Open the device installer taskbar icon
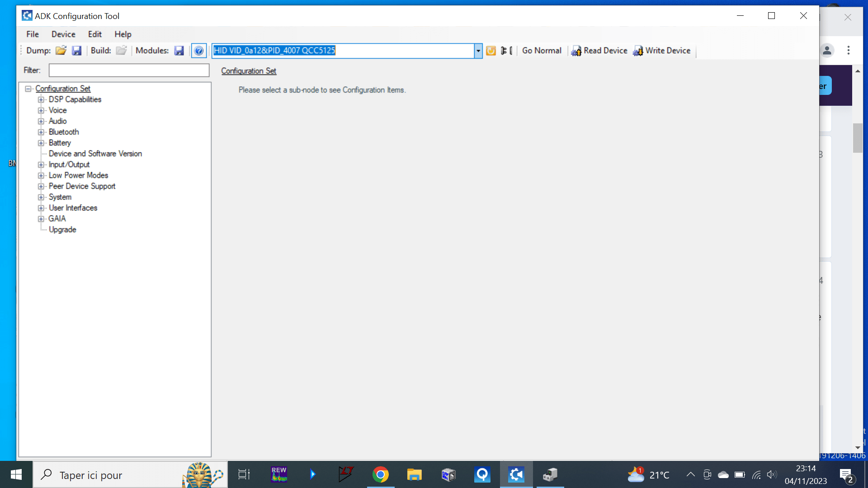The height and width of the screenshot is (488, 868). tap(550, 474)
